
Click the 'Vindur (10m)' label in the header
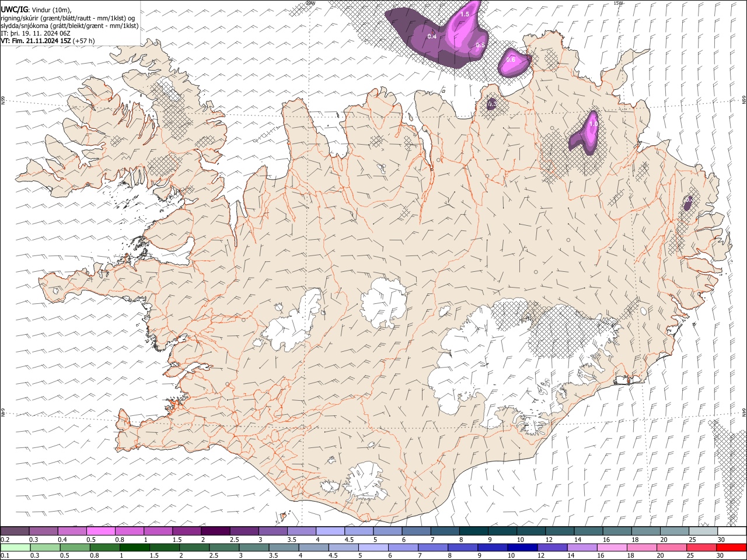[51, 10]
